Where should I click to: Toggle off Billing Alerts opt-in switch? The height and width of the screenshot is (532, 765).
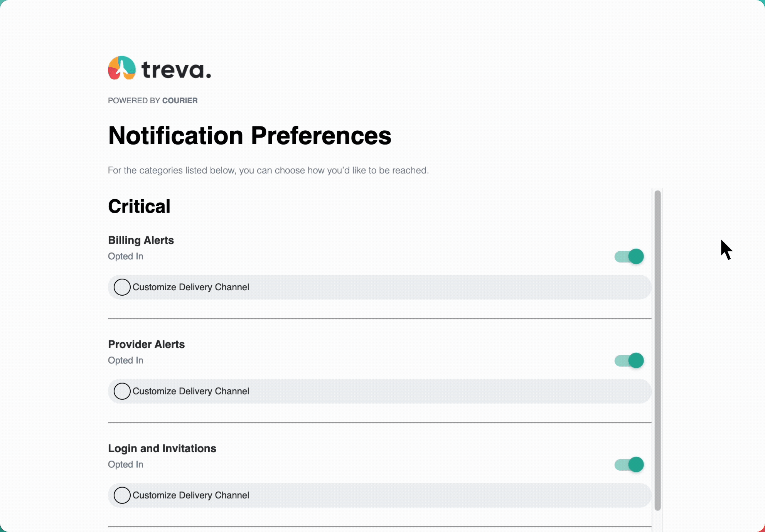click(x=629, y=256)
